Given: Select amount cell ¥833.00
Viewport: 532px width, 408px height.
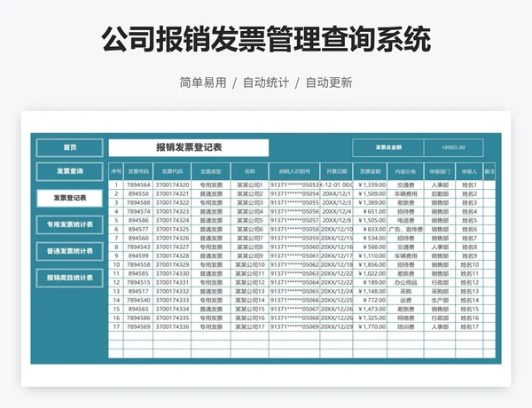Looking at the screenshot, I should (x=370, y=230).
